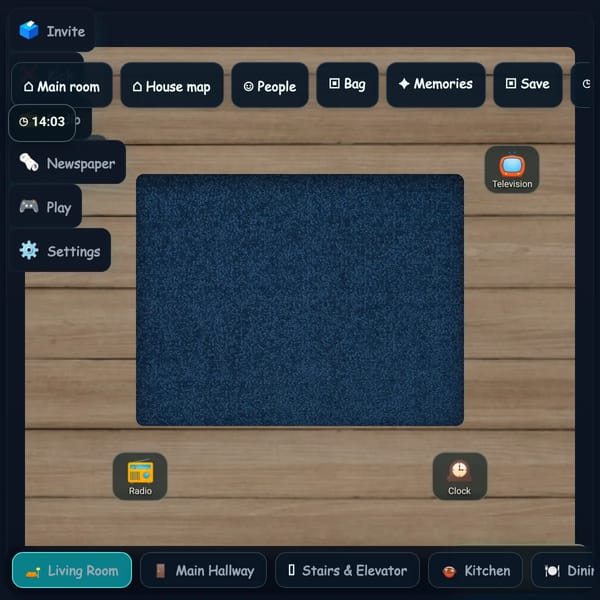This screenshot has height=600, width=600.
Task: Turn on the Radio object
Action: tap(140, 476)
